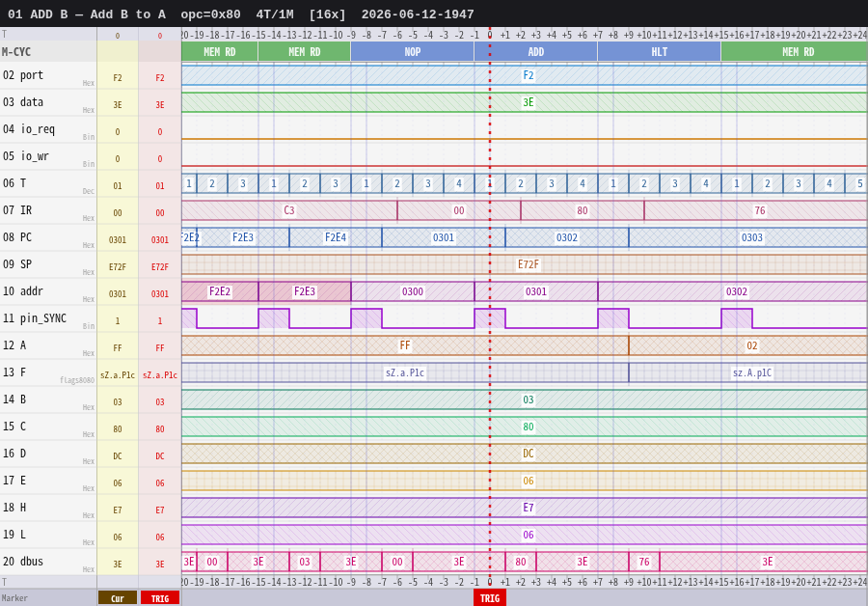Click the flags8080 format label on row F
868x606 pixels.
point(77,380)
